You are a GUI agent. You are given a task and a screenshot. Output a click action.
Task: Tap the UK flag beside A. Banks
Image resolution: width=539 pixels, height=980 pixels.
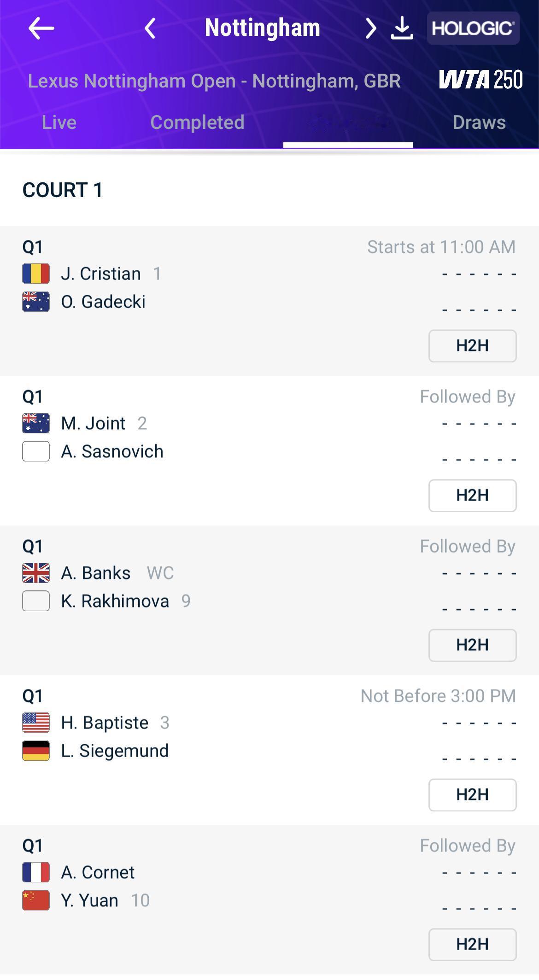[36, 573]
